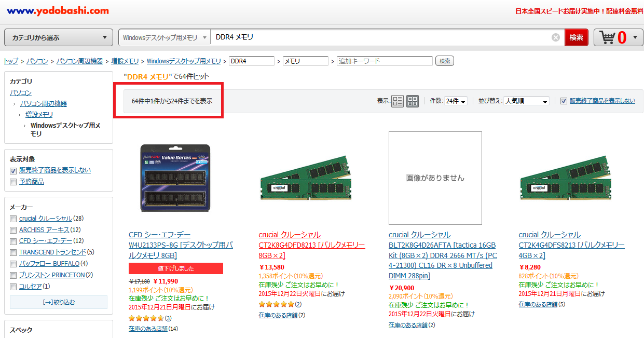
Task: Open the CFD Value Series memory image
Action: point(176,178)
